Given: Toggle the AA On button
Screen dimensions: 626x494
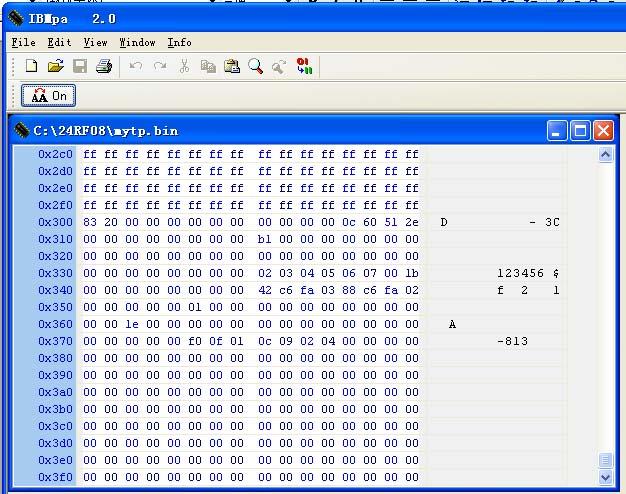Looking at the screenshot, I should click(48, 96).
